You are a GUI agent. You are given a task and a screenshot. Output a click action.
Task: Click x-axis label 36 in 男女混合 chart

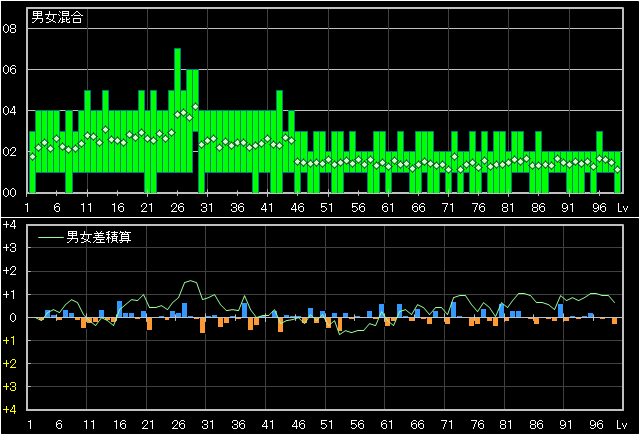coord(238,208)
